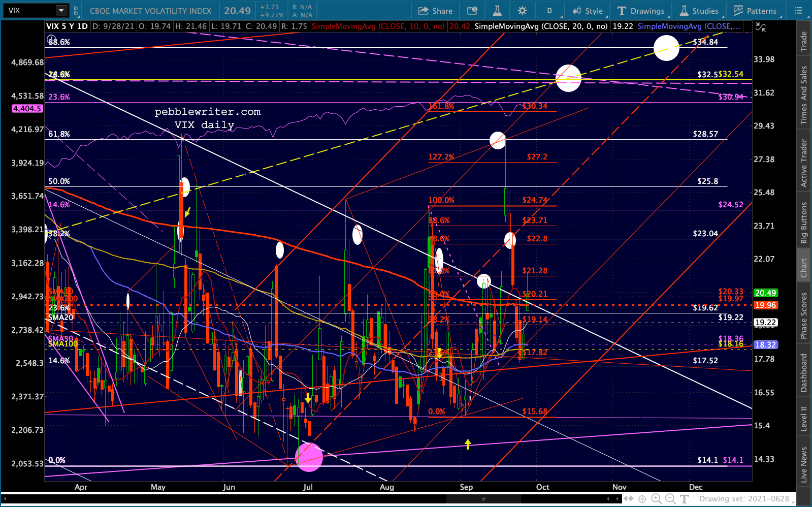Open chart settings gear icon

pyautogui.click(x=522, y=11)
